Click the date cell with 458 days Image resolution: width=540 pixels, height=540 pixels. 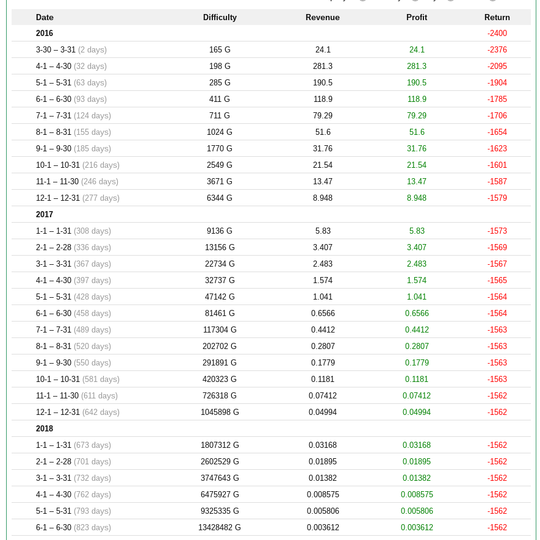point(73,313)
